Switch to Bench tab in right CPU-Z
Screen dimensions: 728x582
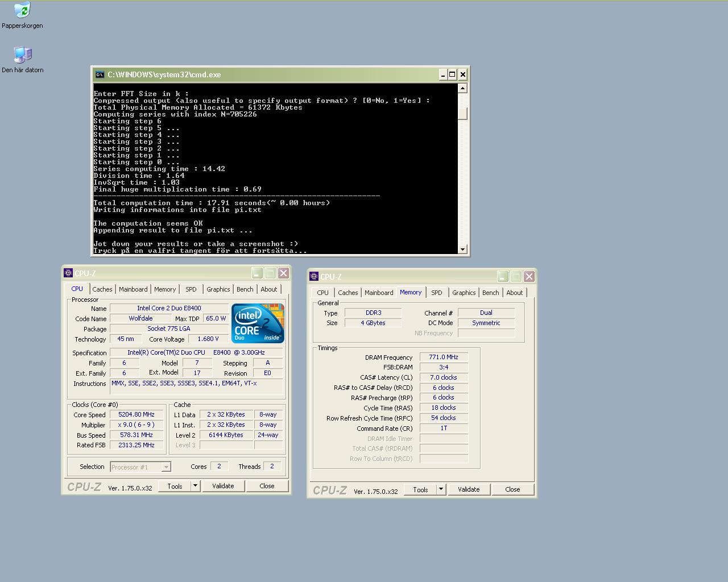pos(491,293)
